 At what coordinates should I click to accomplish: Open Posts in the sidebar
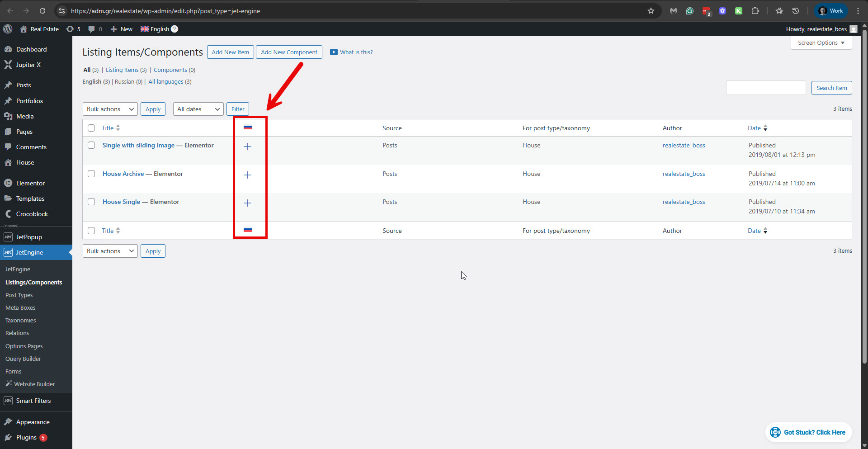pos(24,85)
